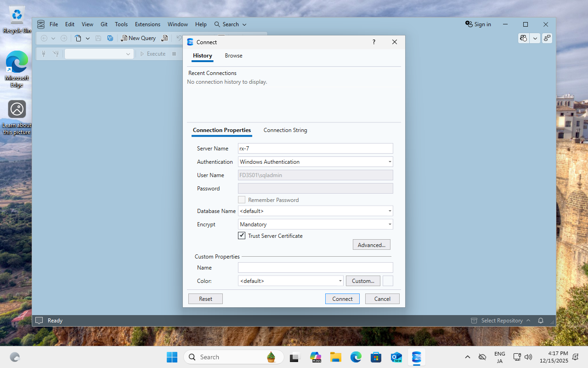Screen dimensions: 588x368
Task: Switch to the Browse tab
Action: tap(233, 56)
